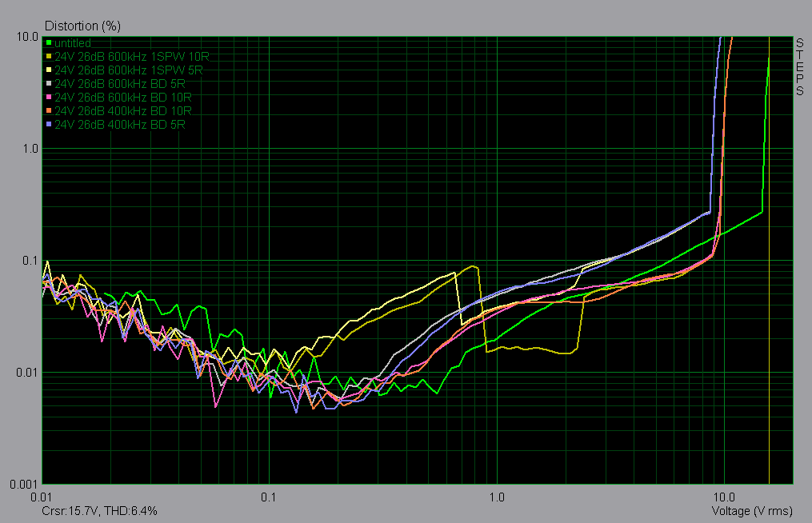This screenshot has width=812, height=523.
Task: Click the 10.0 top Y-axis value
Action: click(27, 37)
